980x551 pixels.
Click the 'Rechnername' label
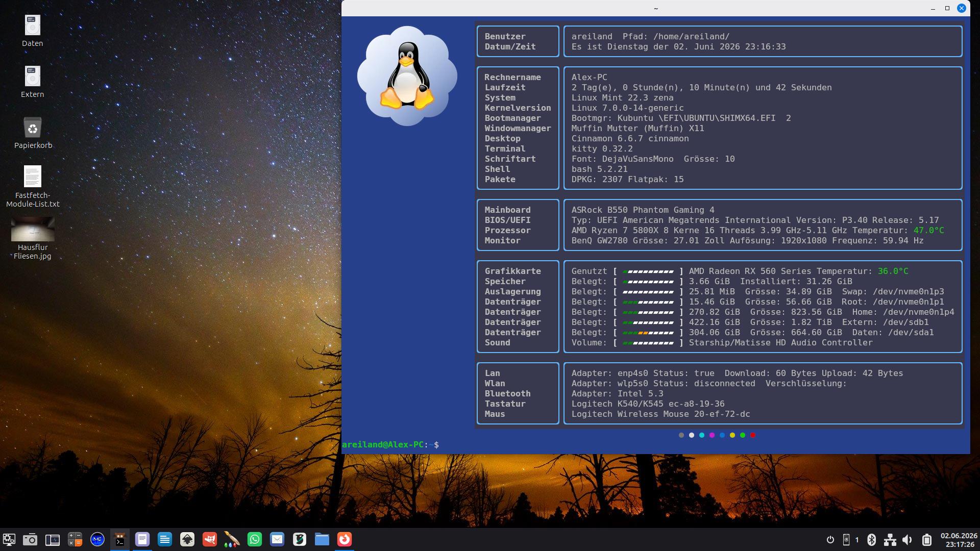[512, 78]
